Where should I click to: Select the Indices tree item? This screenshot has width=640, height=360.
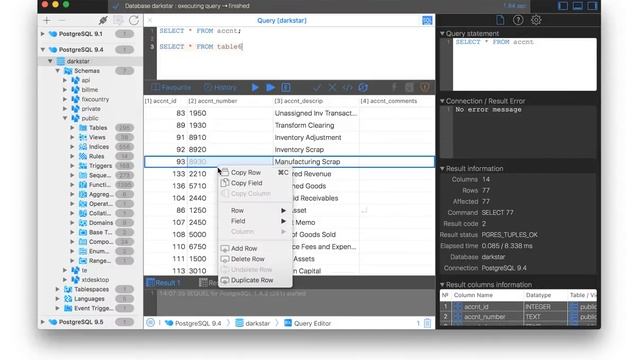click(99, 147)
